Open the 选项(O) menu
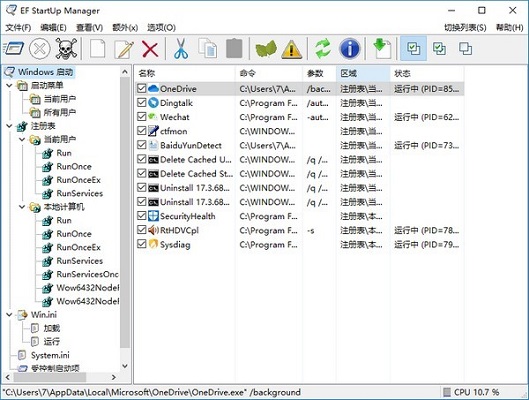 pos(161,28)
